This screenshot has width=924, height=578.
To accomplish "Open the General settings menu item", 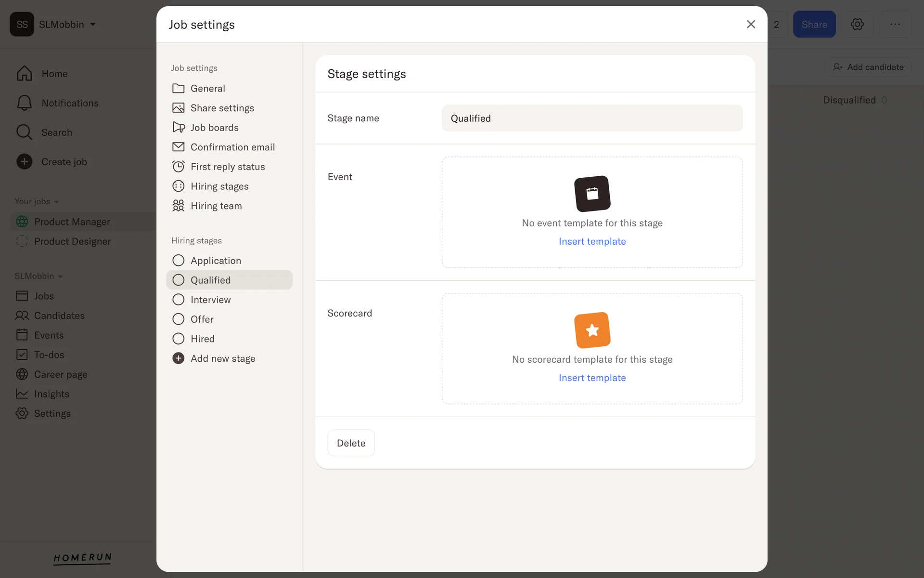I will coord(207,89).
